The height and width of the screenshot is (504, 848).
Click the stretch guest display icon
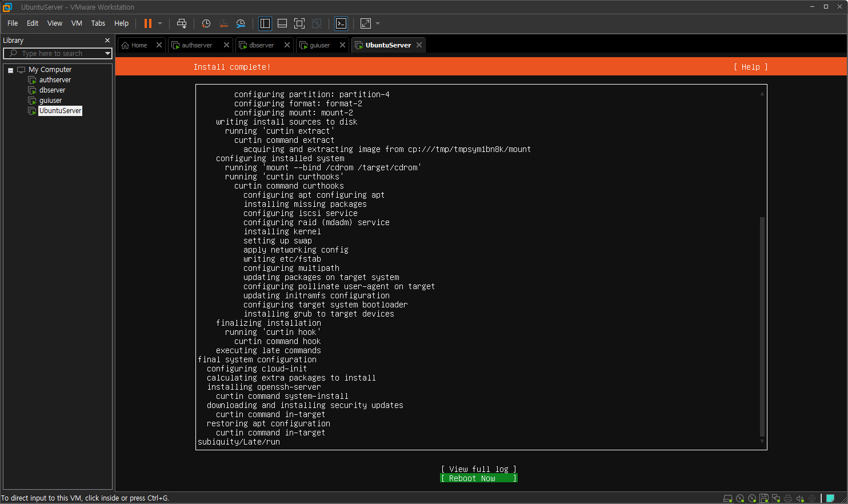pos(366,23)
